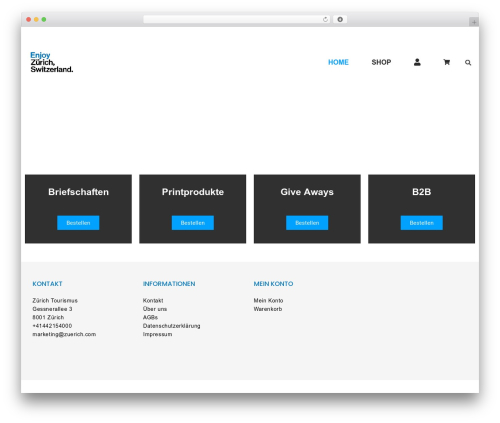Select the Printprodukte card title
Viewport: 500px width, 423px height.
coord(193,192)
